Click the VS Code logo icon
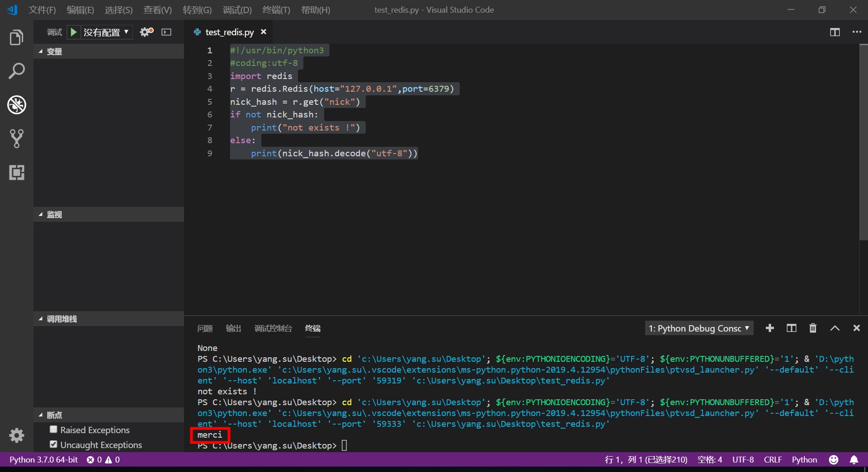The width and height of the screenshot is (868, 472). click(x=12, y=9)
